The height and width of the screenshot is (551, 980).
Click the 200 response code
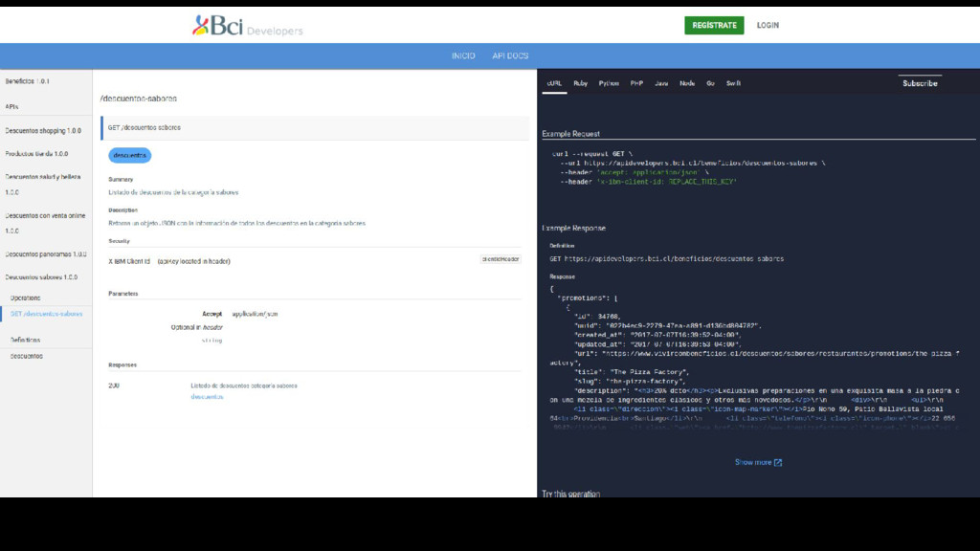coord(114,386)
